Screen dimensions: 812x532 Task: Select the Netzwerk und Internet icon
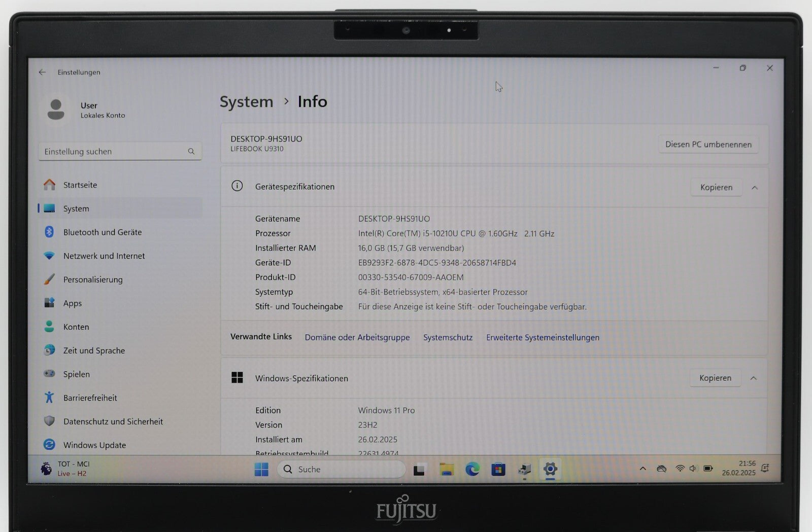tap(49, 256)
